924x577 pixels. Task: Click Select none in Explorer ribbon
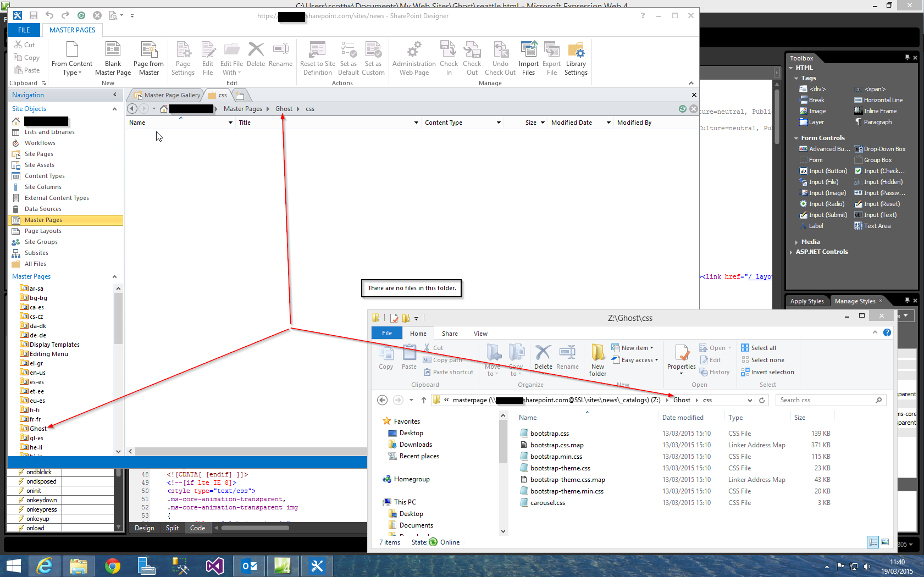tap(762, 360)
